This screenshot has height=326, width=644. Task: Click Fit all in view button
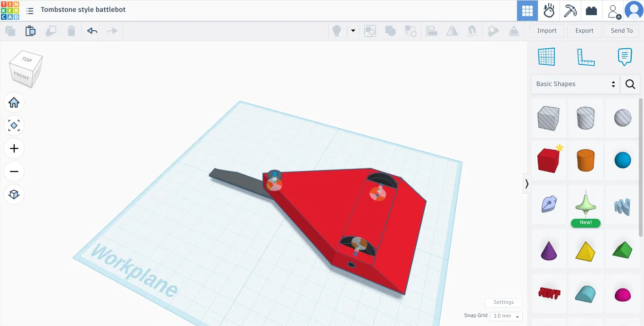14,126
